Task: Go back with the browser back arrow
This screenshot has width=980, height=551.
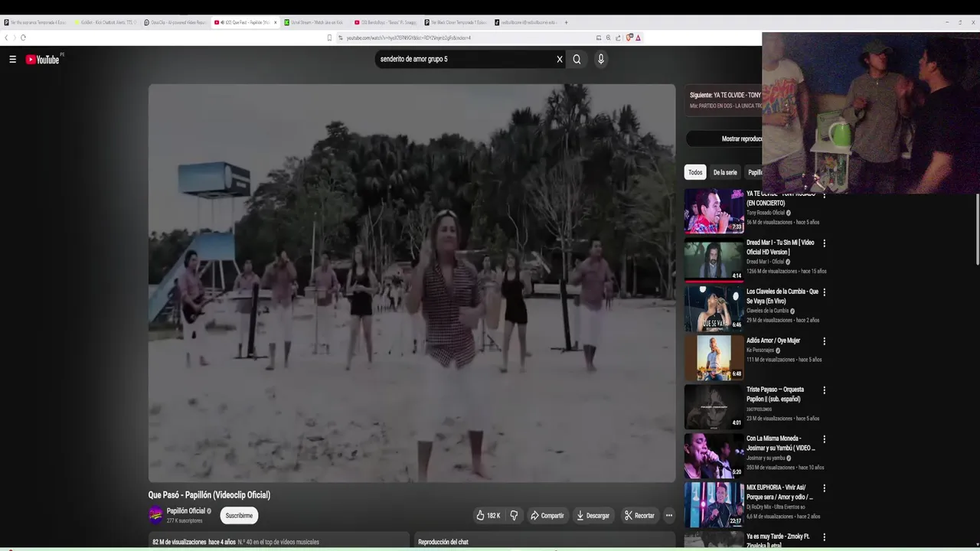Action: click(x=6, y=37)
